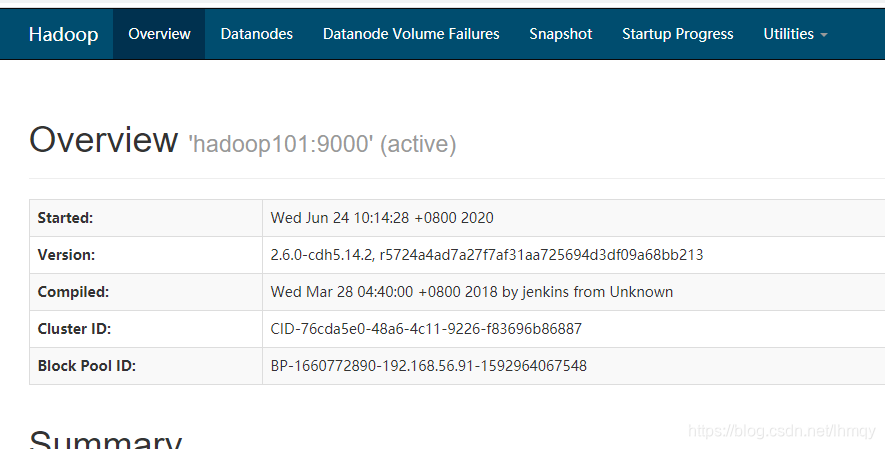Select the compiled date by jenkins value
The height and width of the screenshot is (449, 885).
pos(472,292)
